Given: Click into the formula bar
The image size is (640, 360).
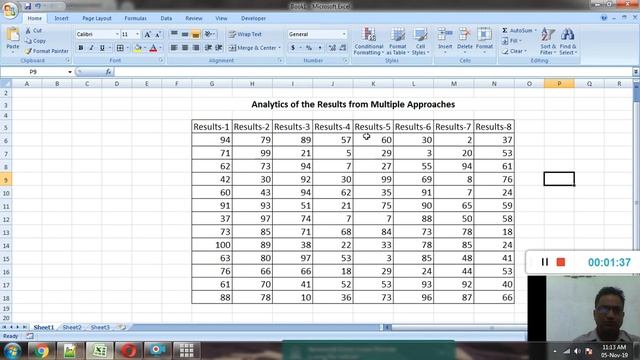Looking at the screenshot, I should click(373, 72).
